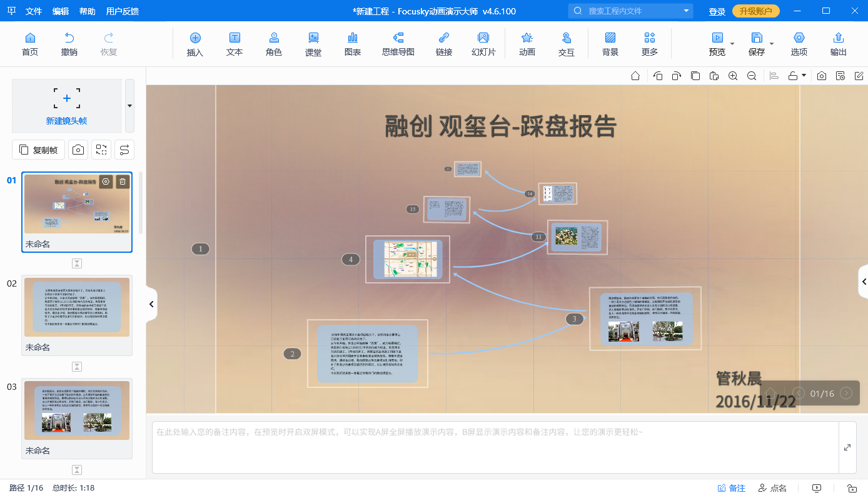The height and width of the screenshot is (495, 868).
Task: Click the 升级账户 upgrade button
Action: [756, 11]
